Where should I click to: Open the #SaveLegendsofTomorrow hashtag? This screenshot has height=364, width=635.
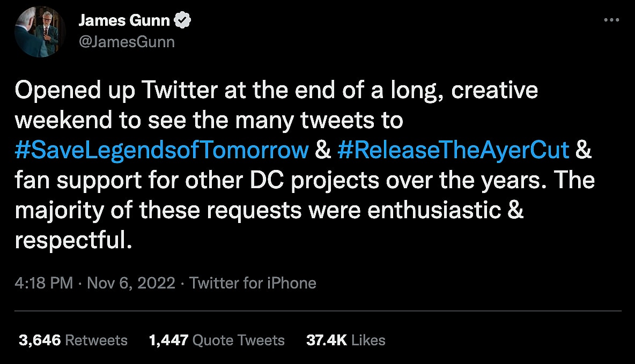pyautogui.click(x=162, y=151)
